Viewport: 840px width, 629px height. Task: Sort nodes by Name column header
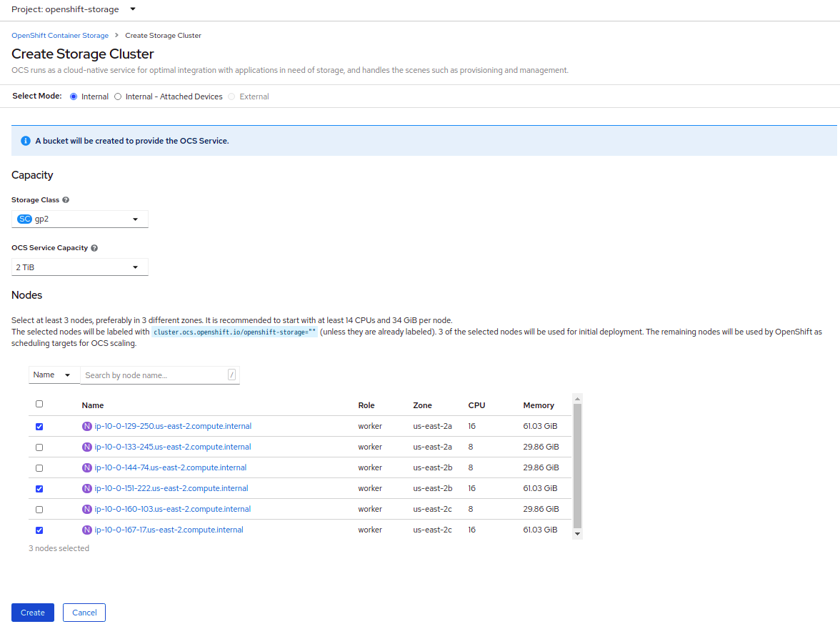(x=93, y=405)
